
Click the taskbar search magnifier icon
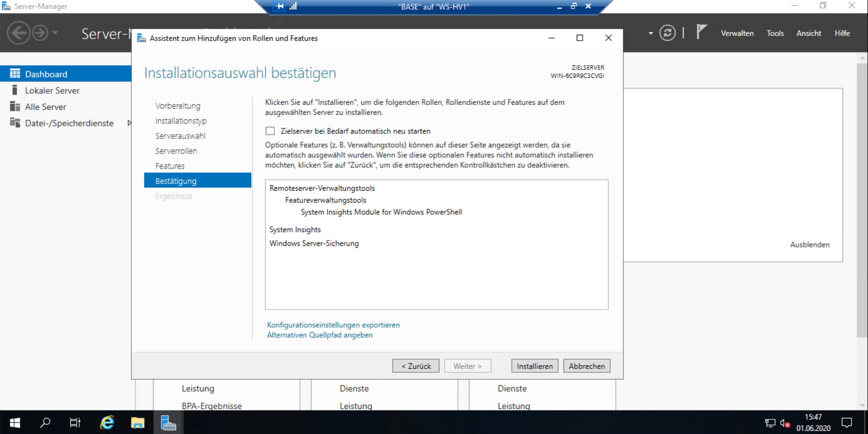point(45,422)
